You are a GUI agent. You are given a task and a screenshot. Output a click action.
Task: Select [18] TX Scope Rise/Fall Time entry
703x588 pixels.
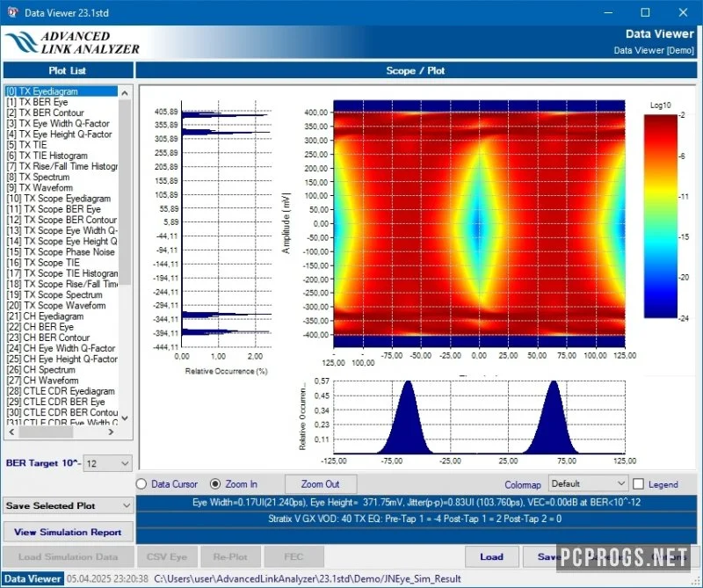(x=62, y=284)
